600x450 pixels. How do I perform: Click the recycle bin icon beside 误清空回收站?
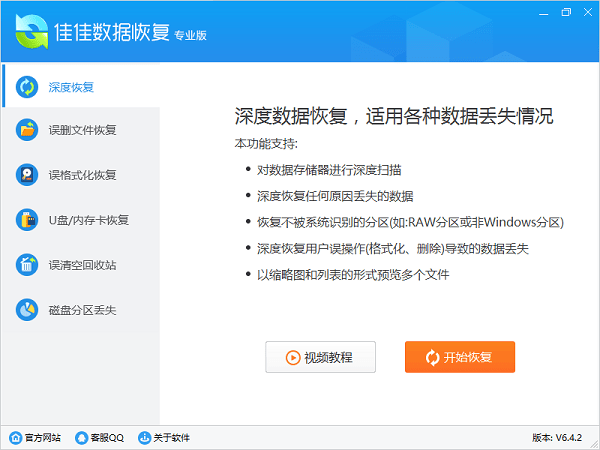click(27, 265)
